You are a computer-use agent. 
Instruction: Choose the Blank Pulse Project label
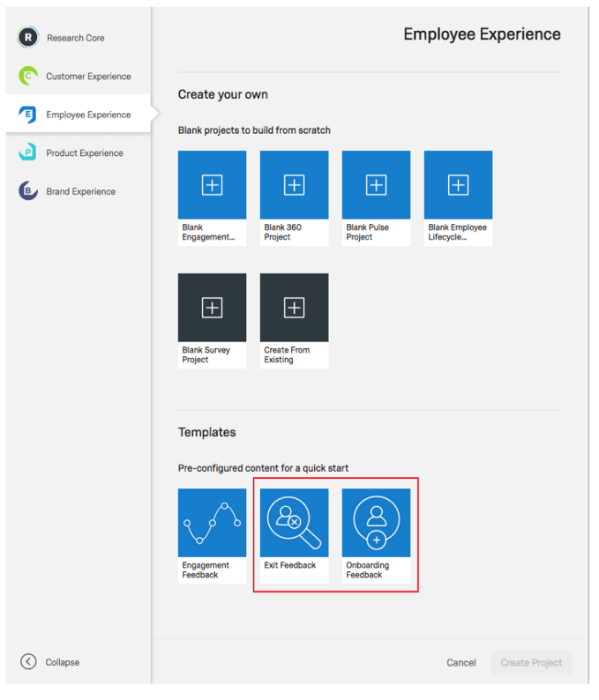[367, 232]
